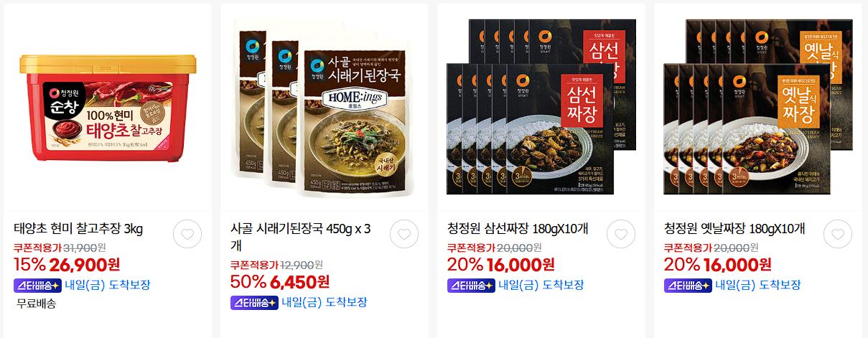The width and height of the screenshot is (868, 338).
Task: Toggle wishlist heart for 사골 시래기된장국
Action: (404, 234)
